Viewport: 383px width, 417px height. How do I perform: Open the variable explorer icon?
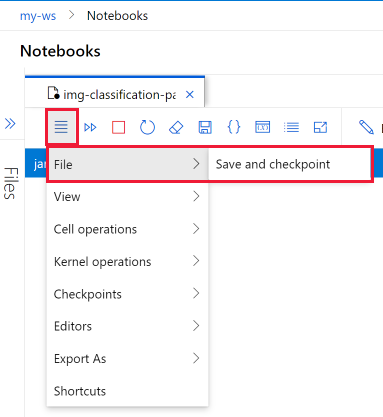(263, 127)
